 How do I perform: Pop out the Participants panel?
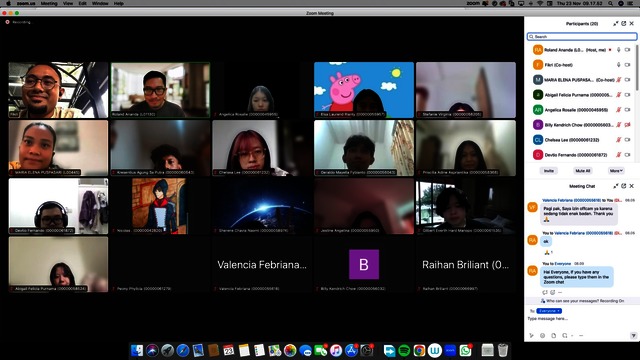[623, 24]
